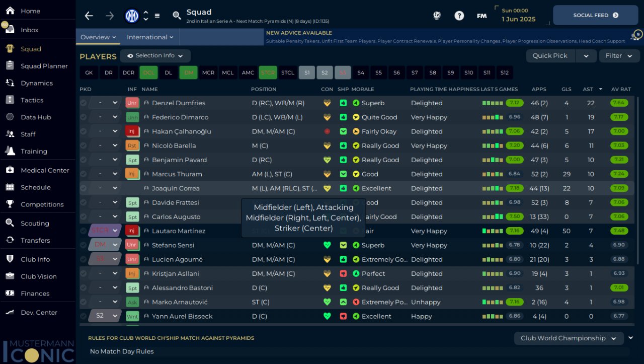Open the Selection Info dropdown
This screenshot has height=364, width=644.
155,56
